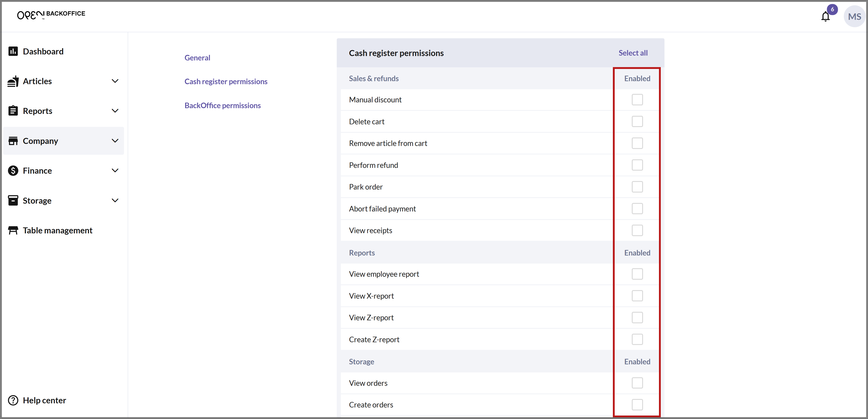Open the Reports sidebar section
868x419 pixels.
63,111
